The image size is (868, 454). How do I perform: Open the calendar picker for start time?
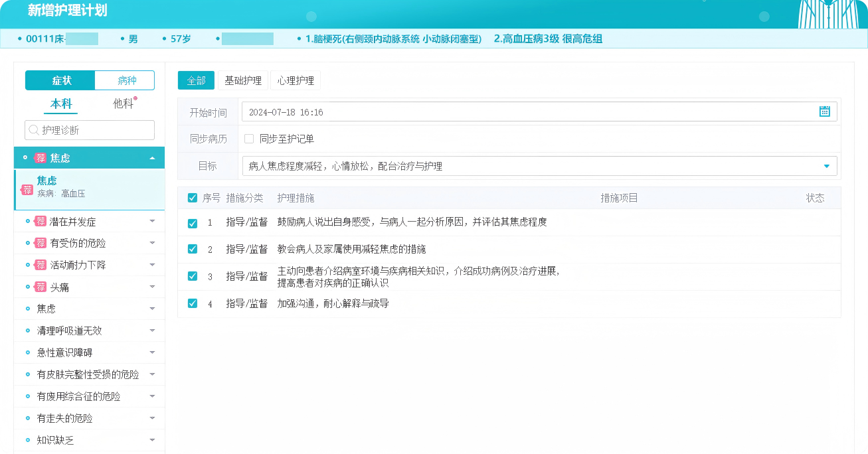824,112
